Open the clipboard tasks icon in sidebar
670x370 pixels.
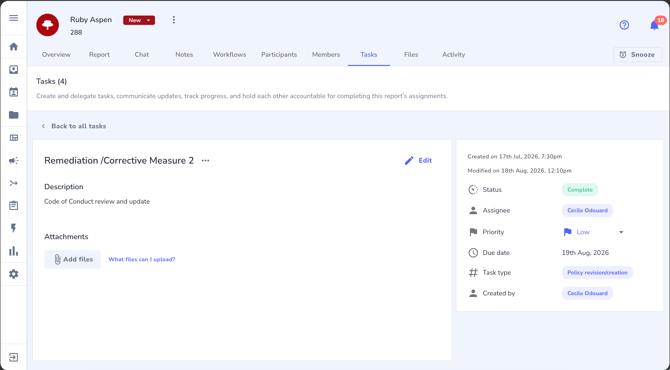coord(14,206)
